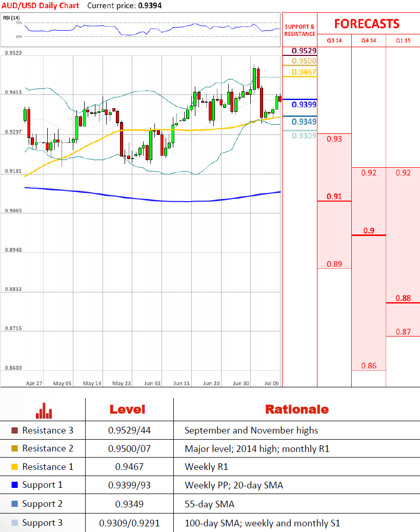The image size is (420, 532).
Task: Click the Resistance 3 dark red square marker
Action: (14, 430)
